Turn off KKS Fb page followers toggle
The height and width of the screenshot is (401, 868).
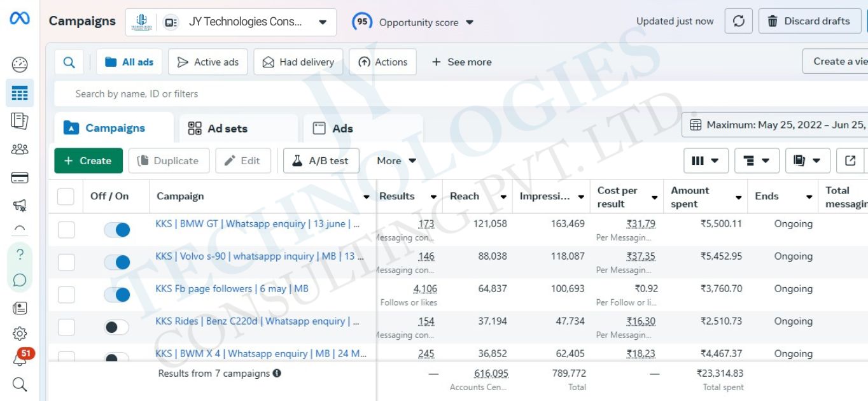pos(116,294)
